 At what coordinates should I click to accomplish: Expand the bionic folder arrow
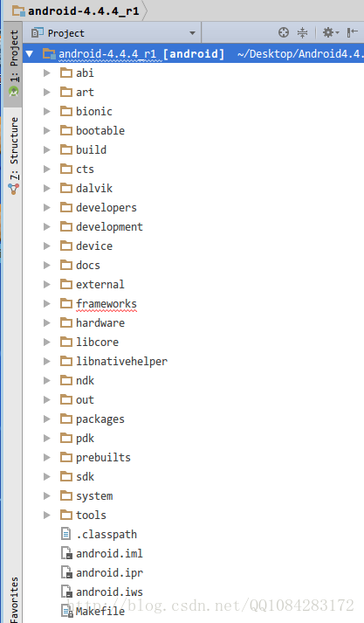pos(47,111)
